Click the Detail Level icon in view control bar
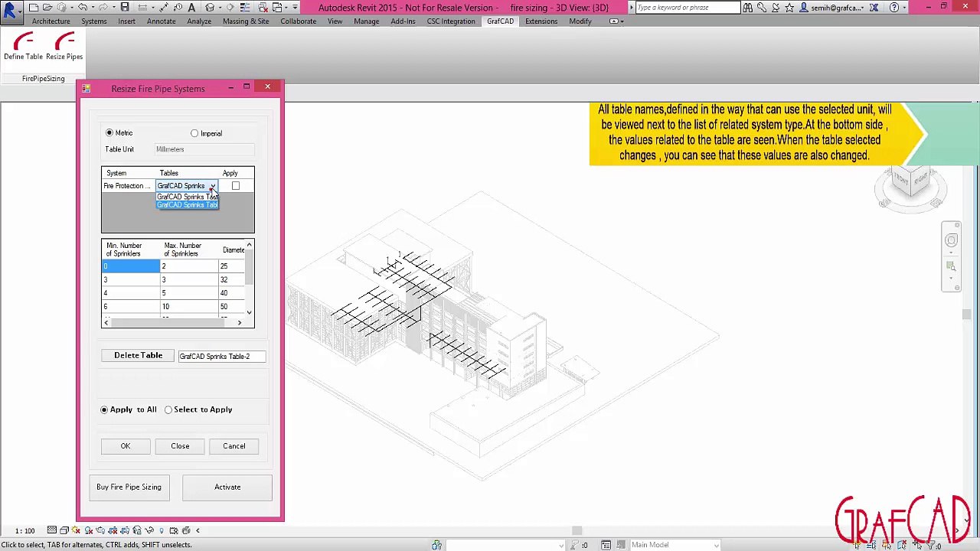 tap(52, 530)
